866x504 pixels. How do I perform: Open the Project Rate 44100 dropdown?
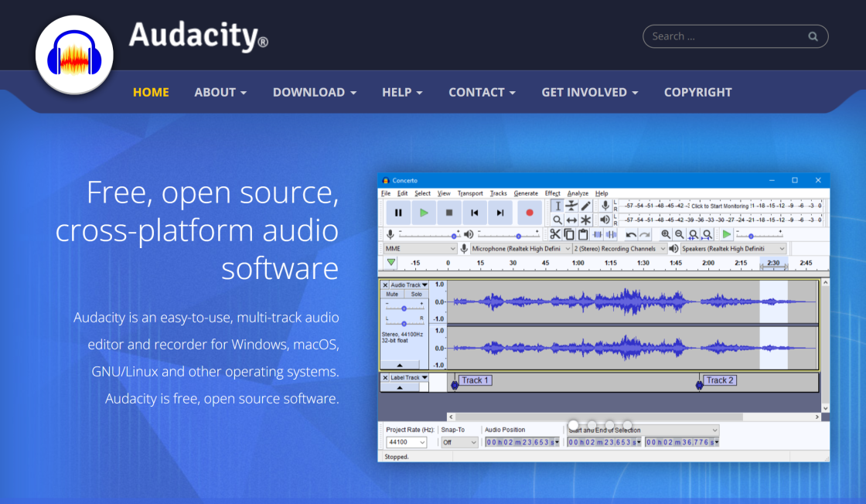coord(406,442)
